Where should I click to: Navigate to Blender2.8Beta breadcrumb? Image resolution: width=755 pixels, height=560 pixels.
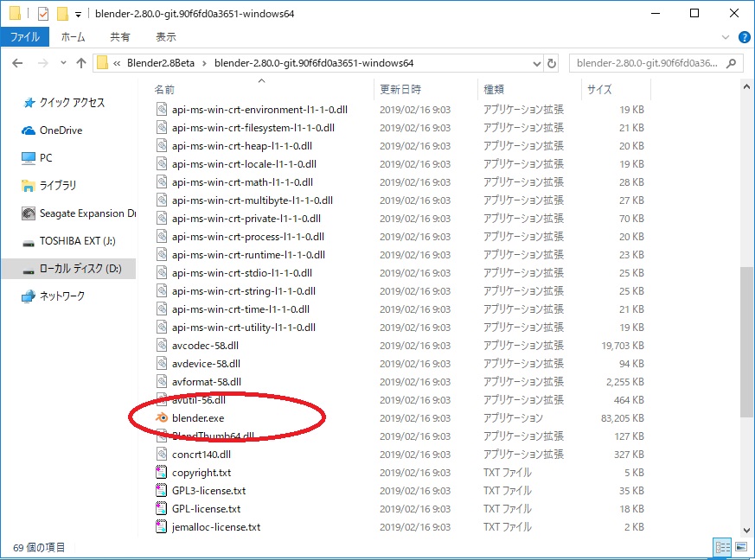tap(161, 63)
